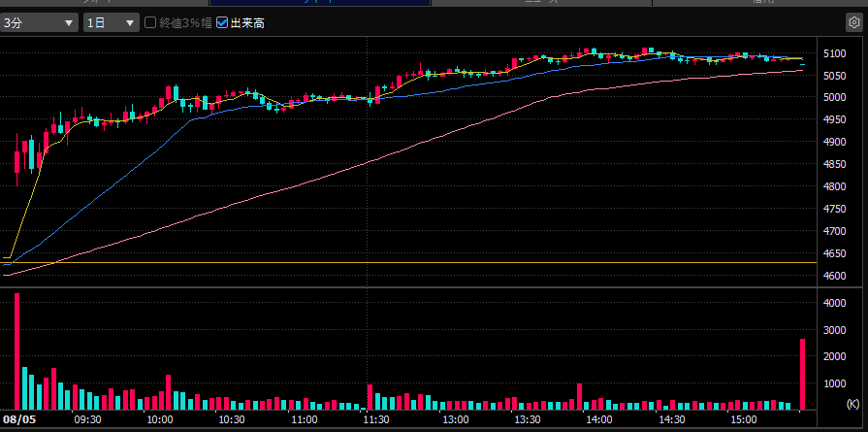Click the 1000 volume axis label
Screen dimensions: 868x432
[834, 383]
